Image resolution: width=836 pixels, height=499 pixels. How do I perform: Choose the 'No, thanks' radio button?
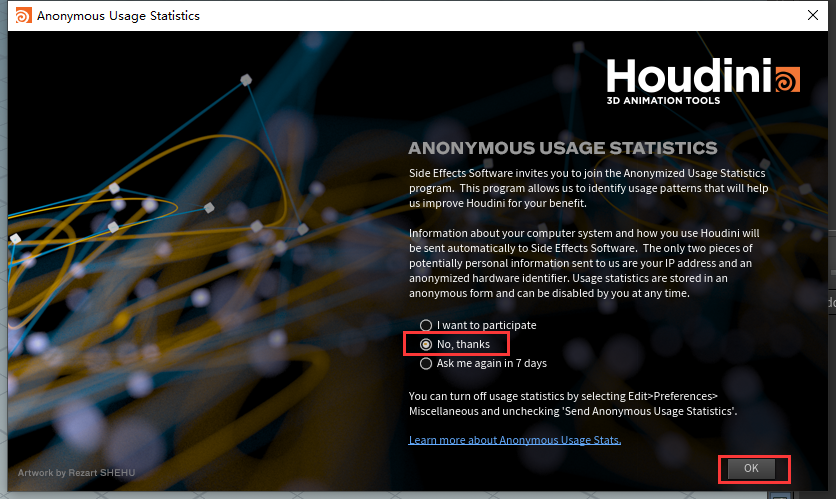point(425,344)
